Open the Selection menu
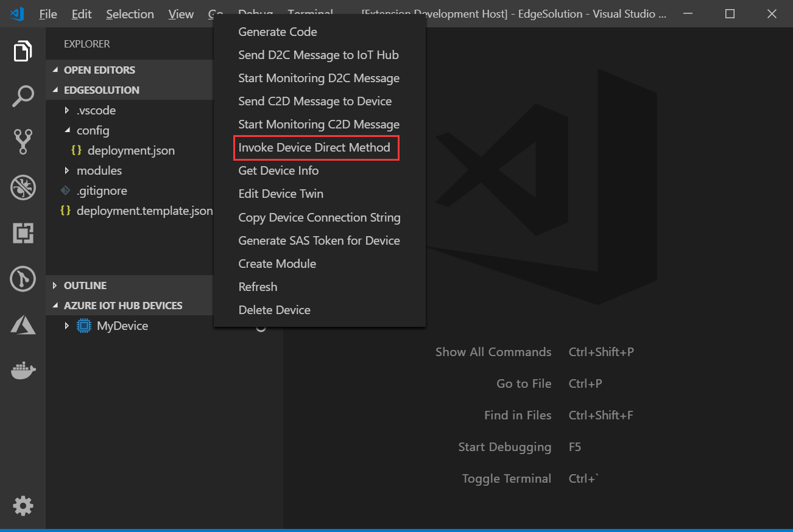 point(130,13)
